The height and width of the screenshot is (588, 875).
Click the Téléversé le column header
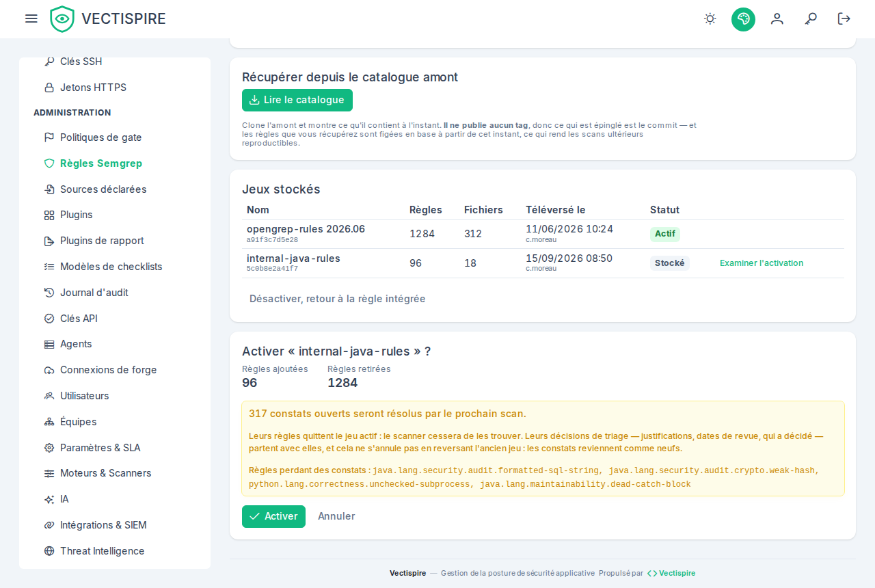pos(556,210)
